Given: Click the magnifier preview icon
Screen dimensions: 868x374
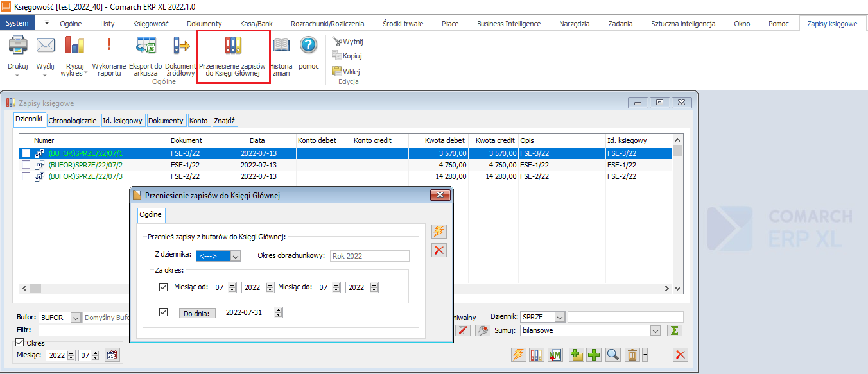Looking at the screenshot, I should [x=613, y=354].
